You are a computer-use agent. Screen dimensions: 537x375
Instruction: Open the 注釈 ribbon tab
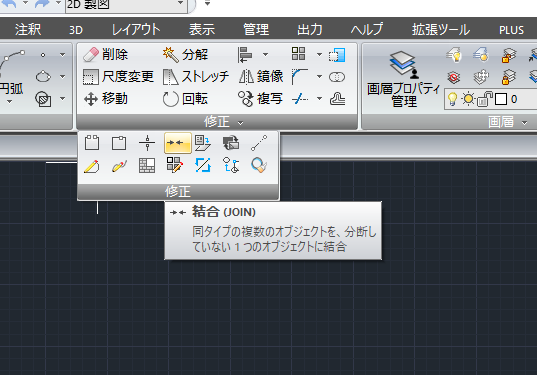28,29
